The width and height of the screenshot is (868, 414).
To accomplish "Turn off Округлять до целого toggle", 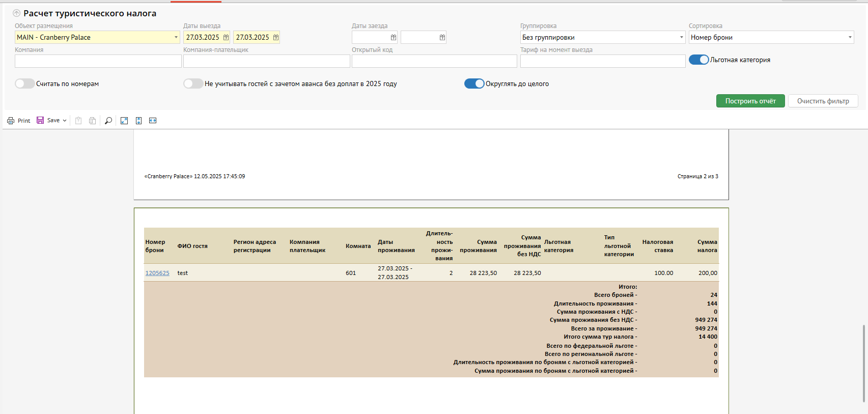I will click(x=474, y=84).
